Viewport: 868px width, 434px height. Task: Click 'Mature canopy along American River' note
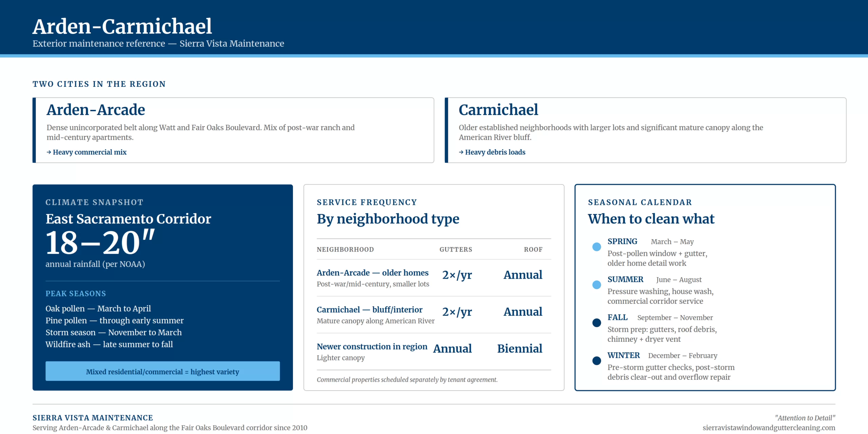pyautogui.click(x=376, y=321)
